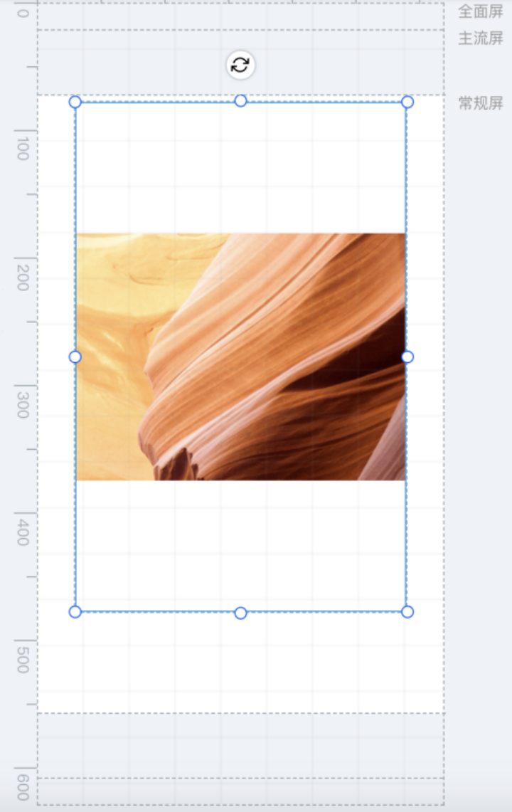Click the 100 mark on vertical ruler

[x=23, y=149]
